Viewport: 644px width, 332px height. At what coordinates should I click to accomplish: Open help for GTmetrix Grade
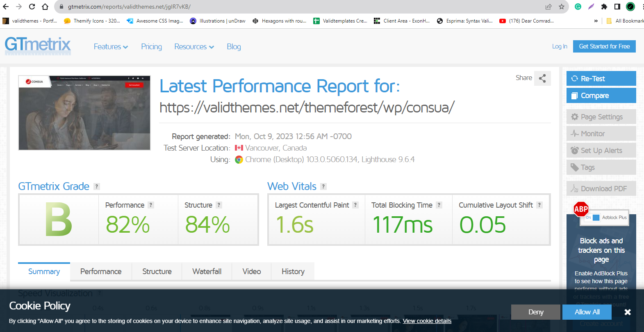click(x=97, y=186)
